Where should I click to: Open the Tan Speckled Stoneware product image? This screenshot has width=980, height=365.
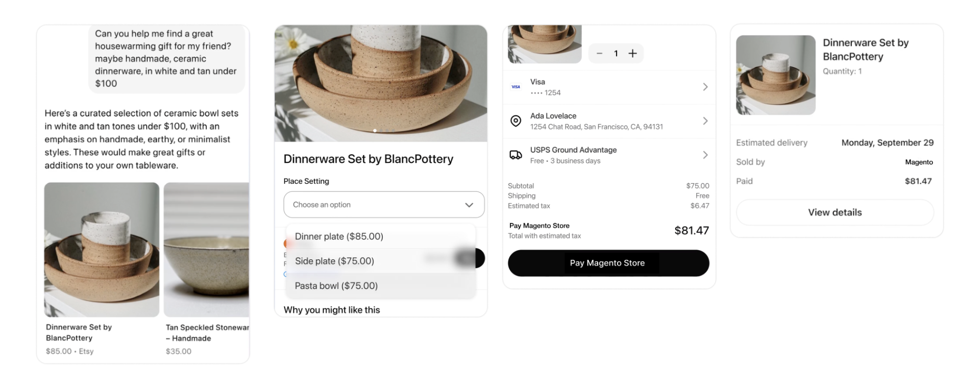[x=206, y=250]
